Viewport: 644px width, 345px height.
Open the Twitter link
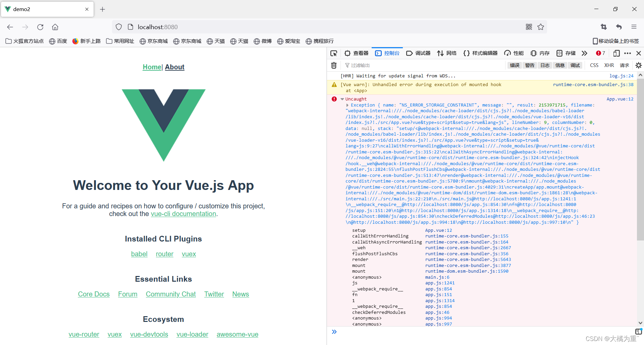pos(214,294)
